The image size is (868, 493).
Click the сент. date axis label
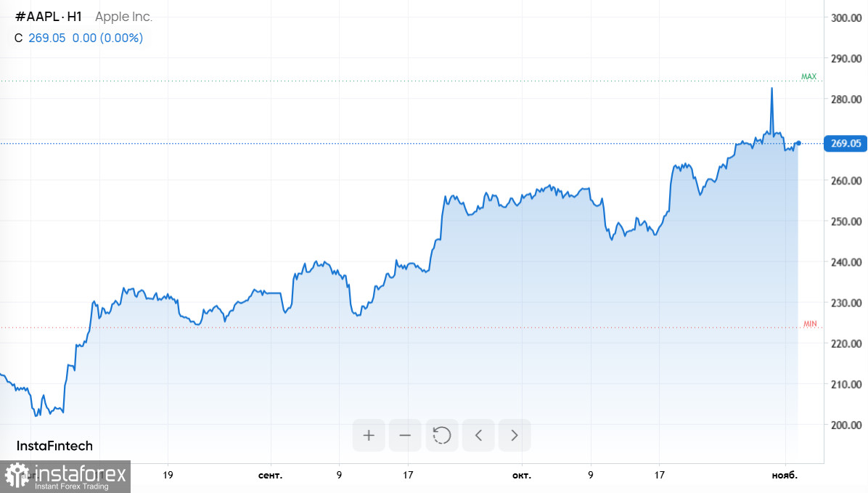[270, 476]
